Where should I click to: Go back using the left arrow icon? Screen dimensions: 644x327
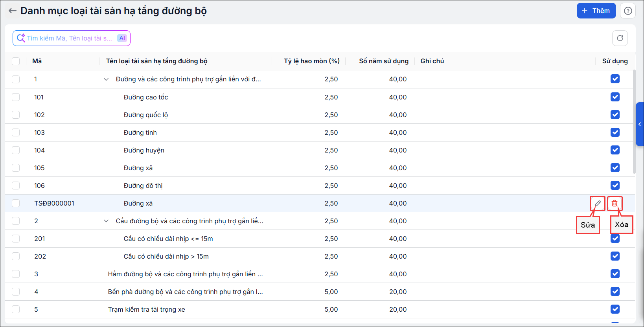[13, 11]
